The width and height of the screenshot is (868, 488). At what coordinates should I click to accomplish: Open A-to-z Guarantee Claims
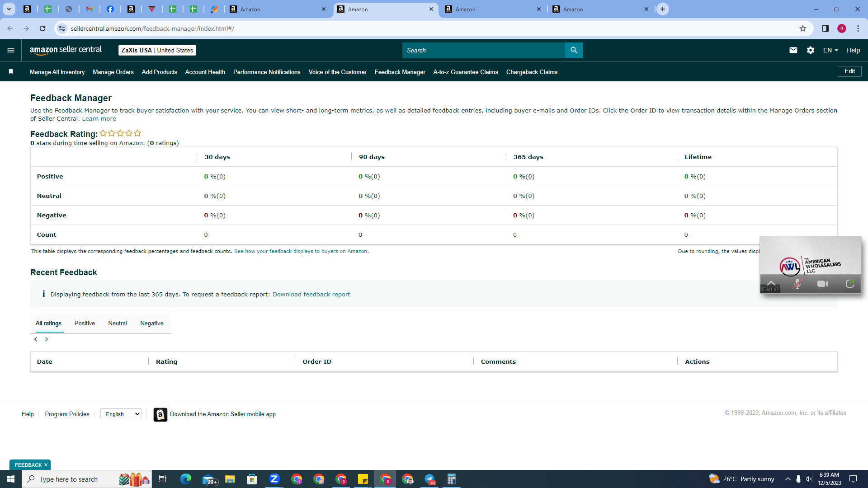tap(466, 72)
